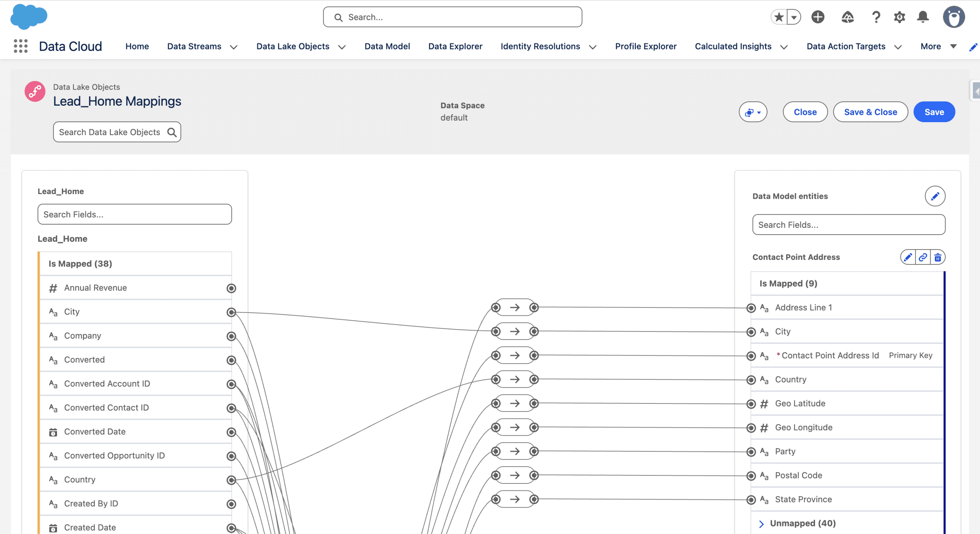Click Contact Point Address link icon

(923, 257)
